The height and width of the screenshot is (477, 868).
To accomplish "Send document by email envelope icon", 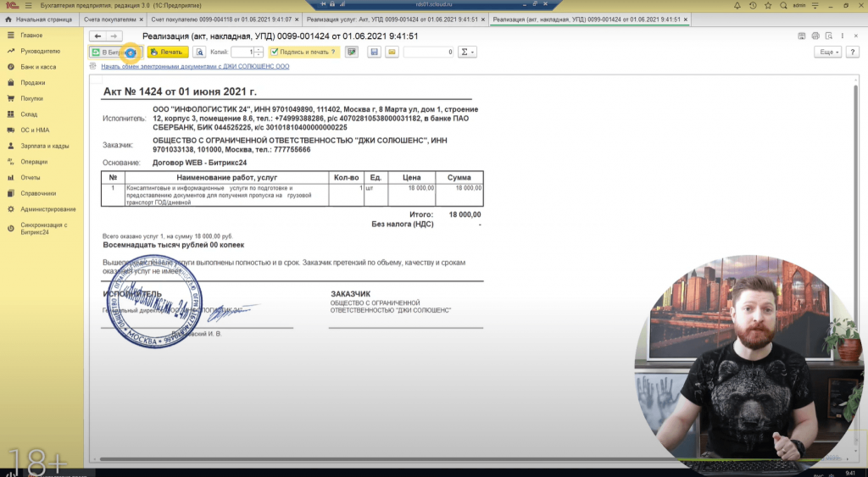I will pyautogui.click(x=392, y=52).
